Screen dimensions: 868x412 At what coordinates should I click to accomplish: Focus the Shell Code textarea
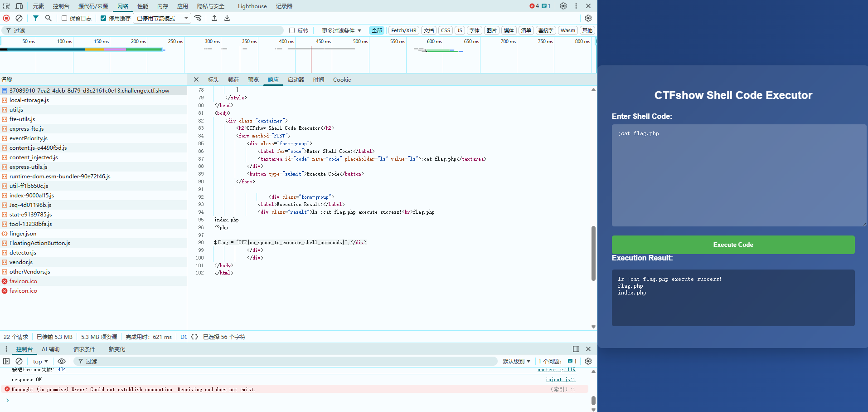739,175
